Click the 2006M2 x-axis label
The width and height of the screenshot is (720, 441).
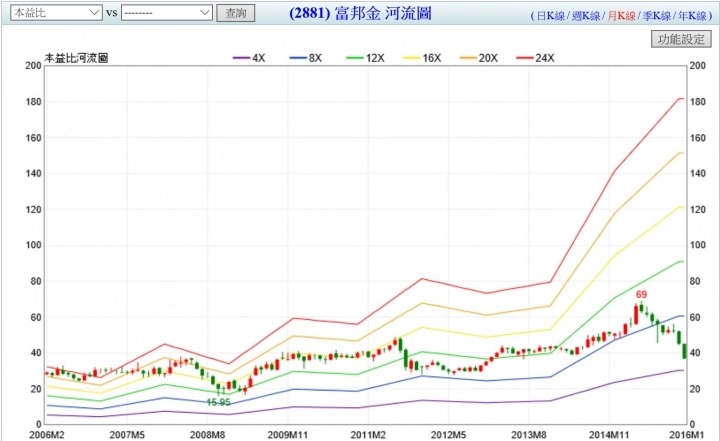click(47, 435)
